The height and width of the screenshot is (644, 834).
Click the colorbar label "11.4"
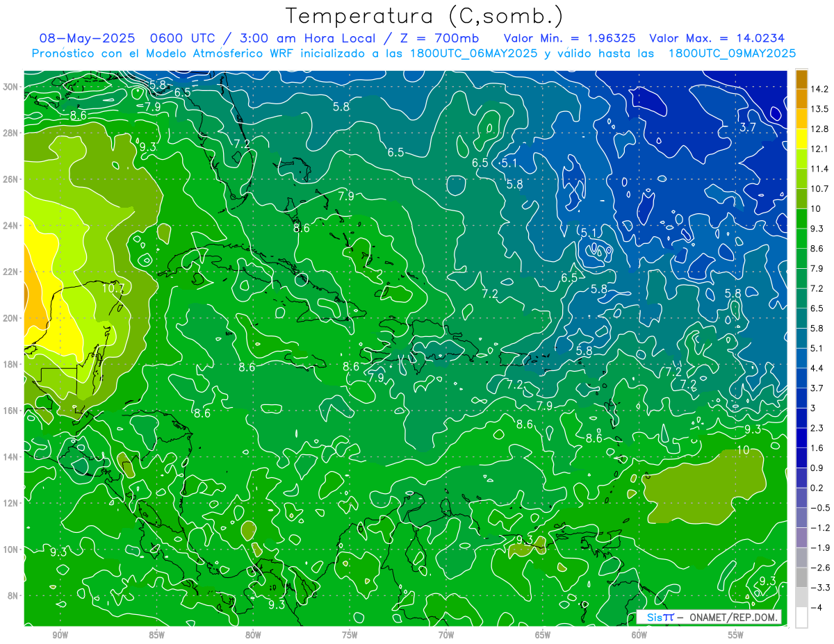pyautogui.click(x=821, y=169)
